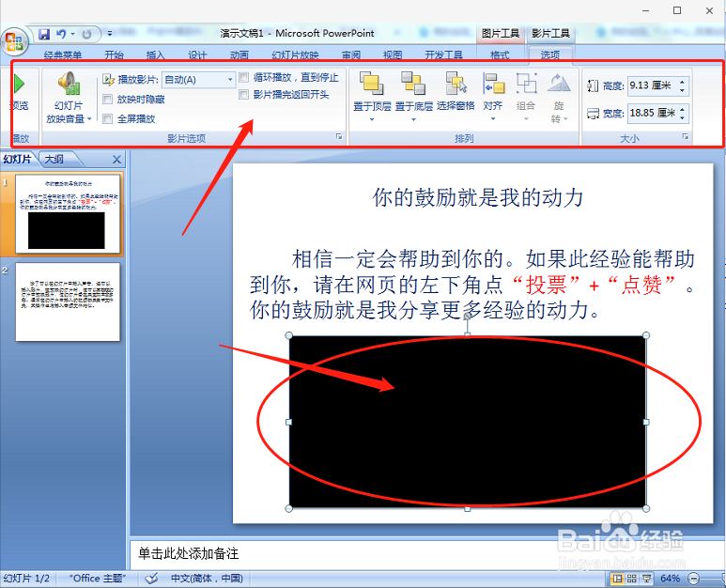Click the Group icon
The image size is (726, 588).
(x=527, y=84)
